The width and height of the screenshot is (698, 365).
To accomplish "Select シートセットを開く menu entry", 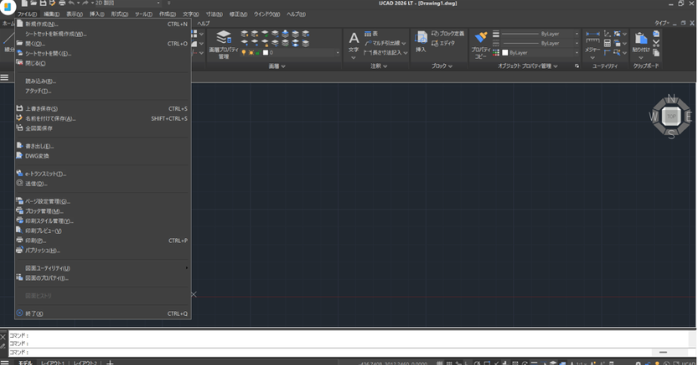I will (103, 53).
